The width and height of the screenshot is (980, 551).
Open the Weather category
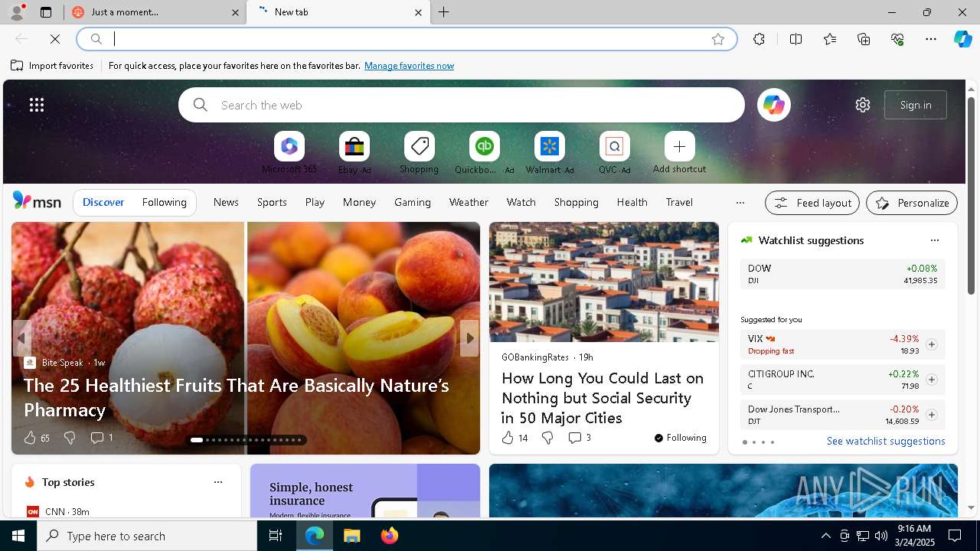469,202
